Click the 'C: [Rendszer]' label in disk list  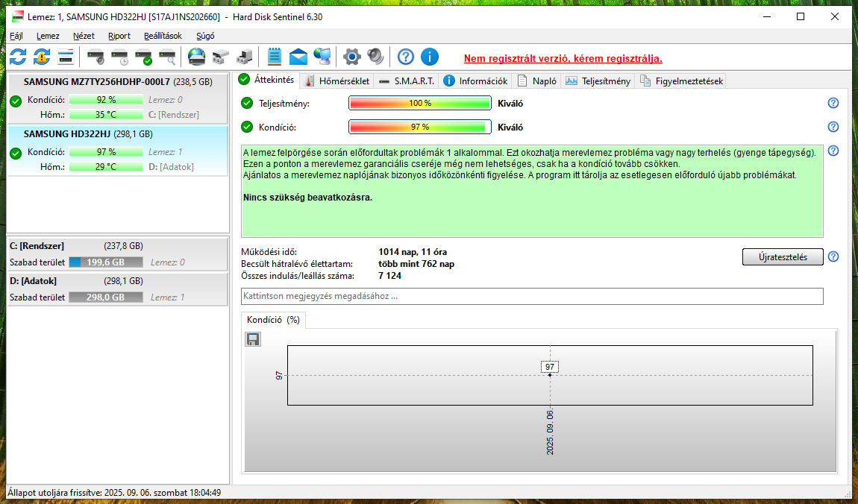tap(173, 115)
